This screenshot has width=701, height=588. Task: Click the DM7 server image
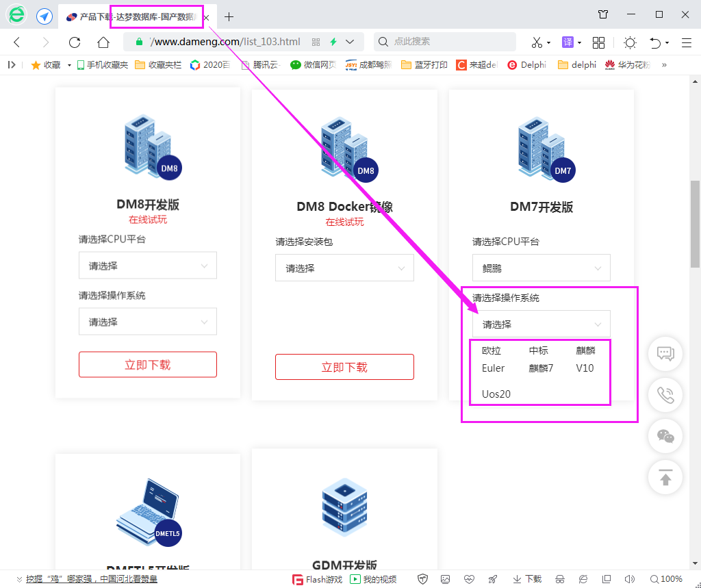click(x=546, y=149)
